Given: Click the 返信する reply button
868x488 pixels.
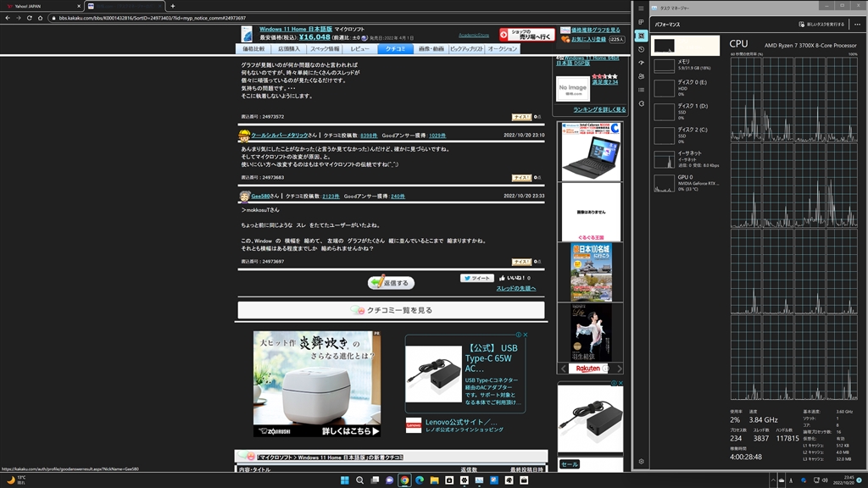Looking at the screenshot, I should click(x=391, y=283).
